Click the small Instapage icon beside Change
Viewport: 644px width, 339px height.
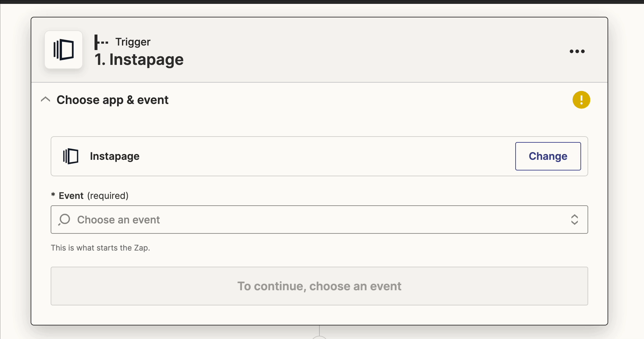(71, 156)
